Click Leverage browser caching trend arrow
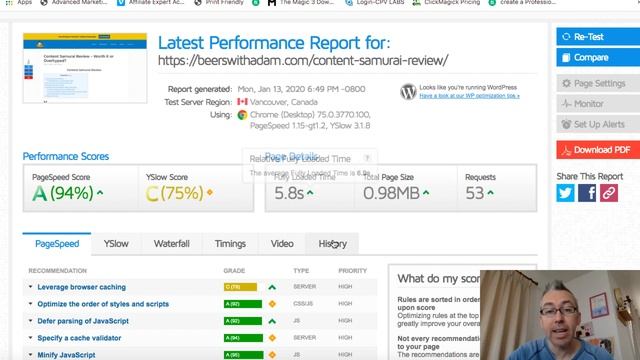The height and width of the screenshot is (360, 640). [x=272, y=287]
